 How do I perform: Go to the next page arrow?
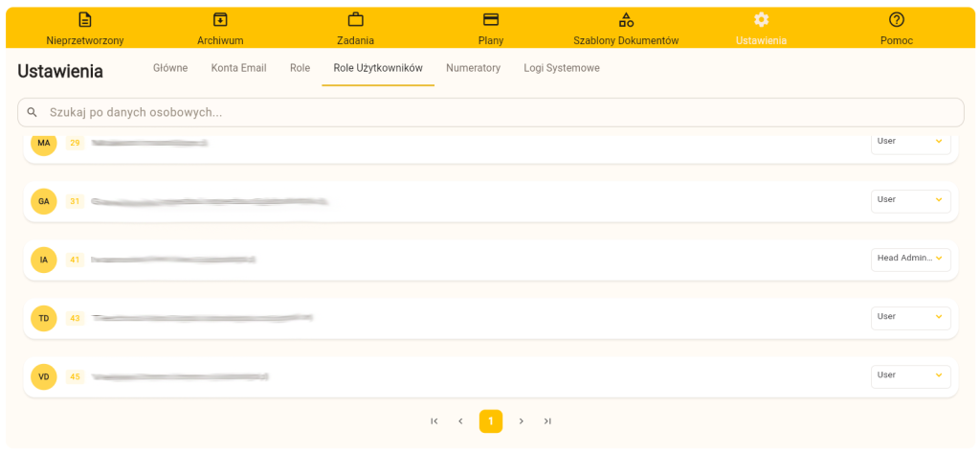(x=521, y=421)
